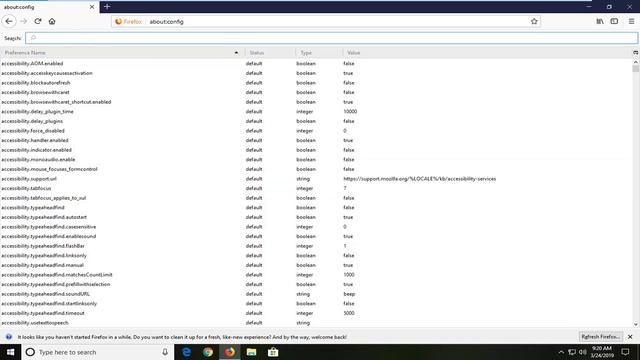The image size is (640, 360).
Task: Select accessibility.browsewithcaret_shortcut.enabled row
Action: [x=316, y=102]
